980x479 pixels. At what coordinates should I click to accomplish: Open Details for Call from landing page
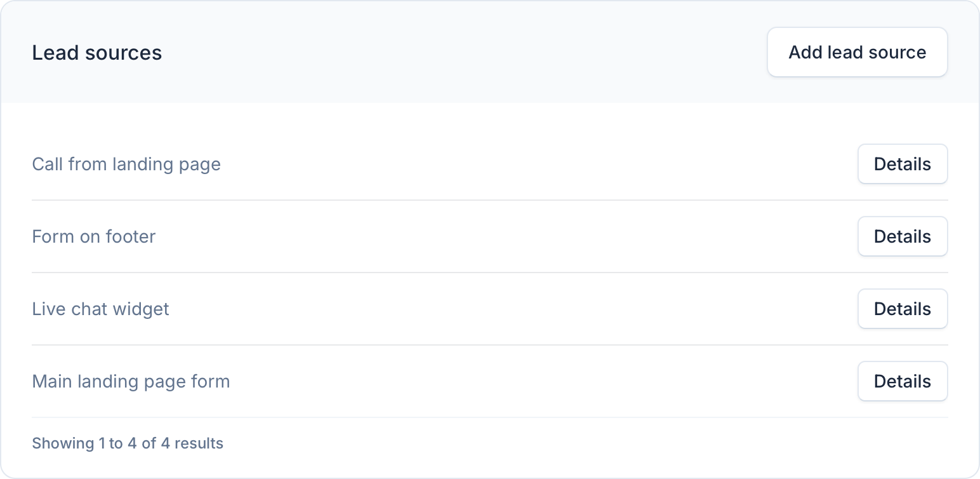coord(902,164)
